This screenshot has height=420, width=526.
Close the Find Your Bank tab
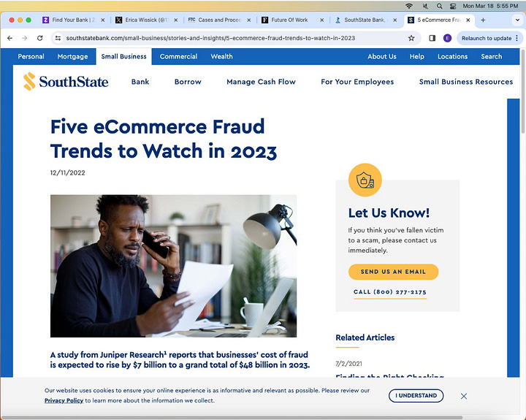point(103,20)
